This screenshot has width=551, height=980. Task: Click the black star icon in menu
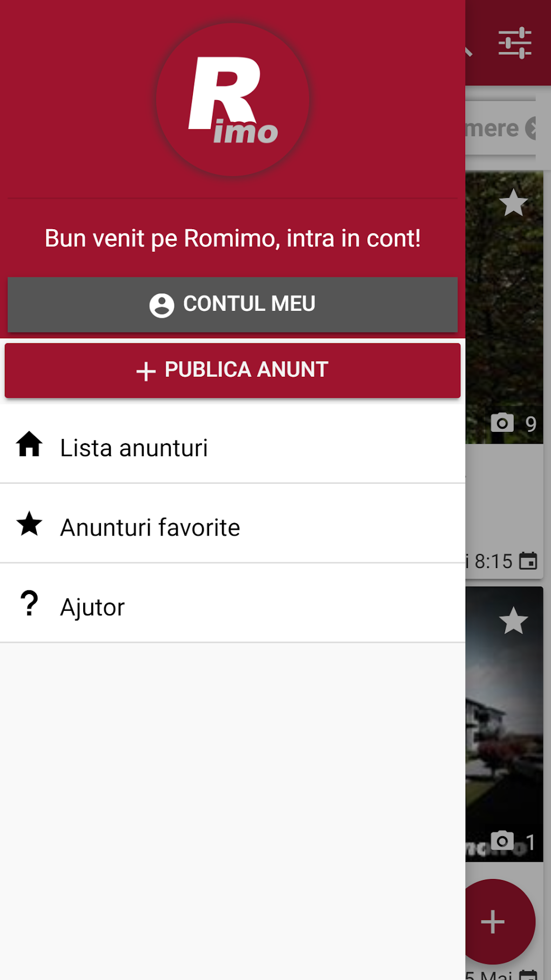click(29, 524)
